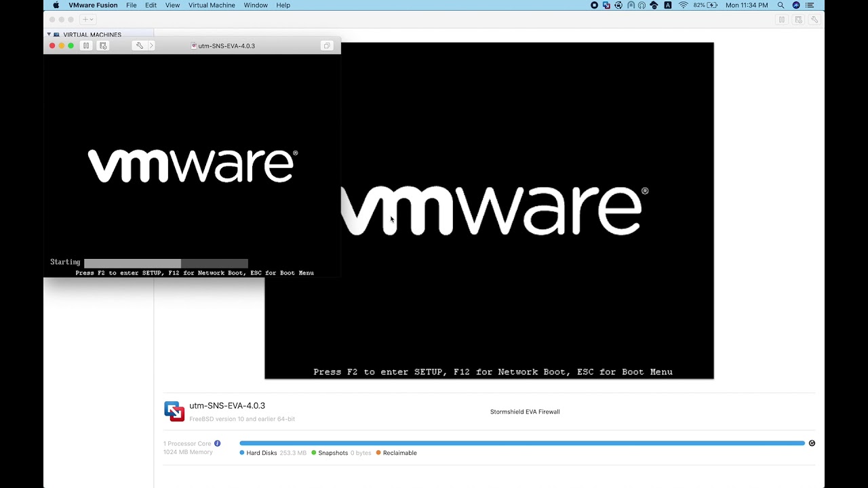Screen dimensions: 868x488
Task: Click the 1024 MB Memory text
Action: (x=188, y=452)
